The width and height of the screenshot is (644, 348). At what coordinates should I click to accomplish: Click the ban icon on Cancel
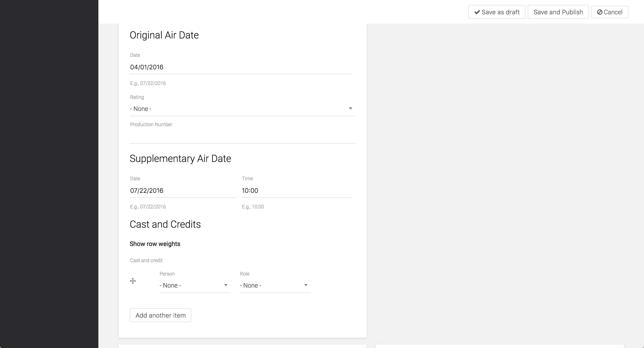(x=600, y=12)
